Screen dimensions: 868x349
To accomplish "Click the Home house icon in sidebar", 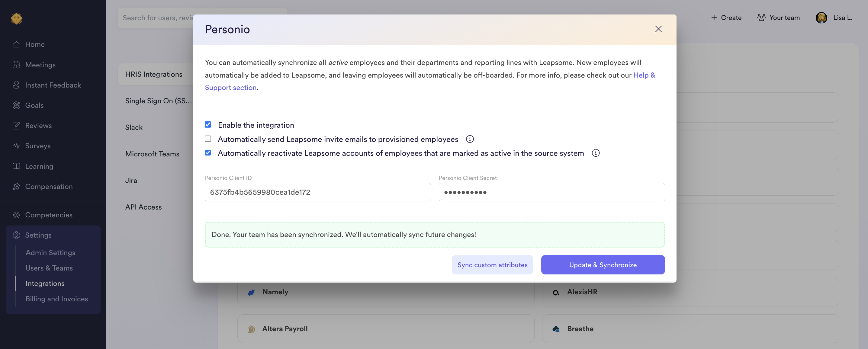I will click(16, 44).
